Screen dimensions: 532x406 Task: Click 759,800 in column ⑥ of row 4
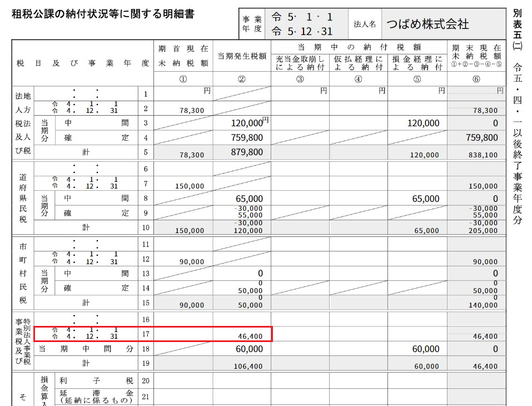(482, 137)
